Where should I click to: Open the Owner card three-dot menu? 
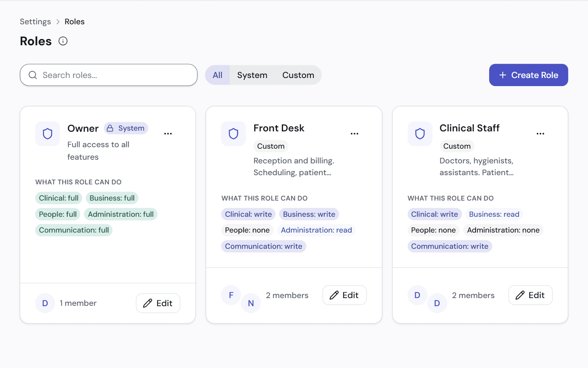(x=168, y=134)
